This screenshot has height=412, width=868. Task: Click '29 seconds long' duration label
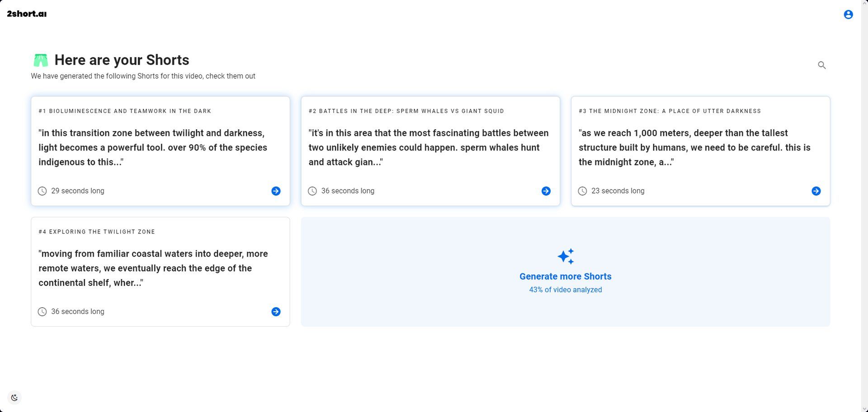[78, 191]
